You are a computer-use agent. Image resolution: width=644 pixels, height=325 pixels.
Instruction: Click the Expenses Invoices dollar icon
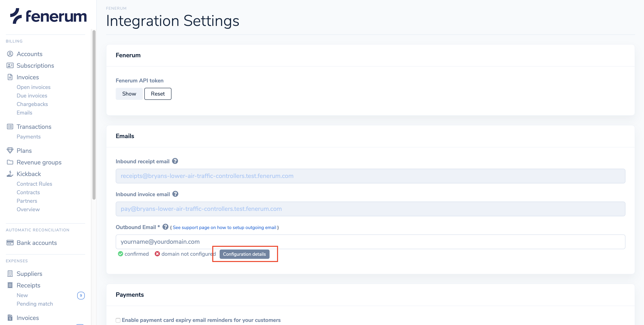pos(10,318)
